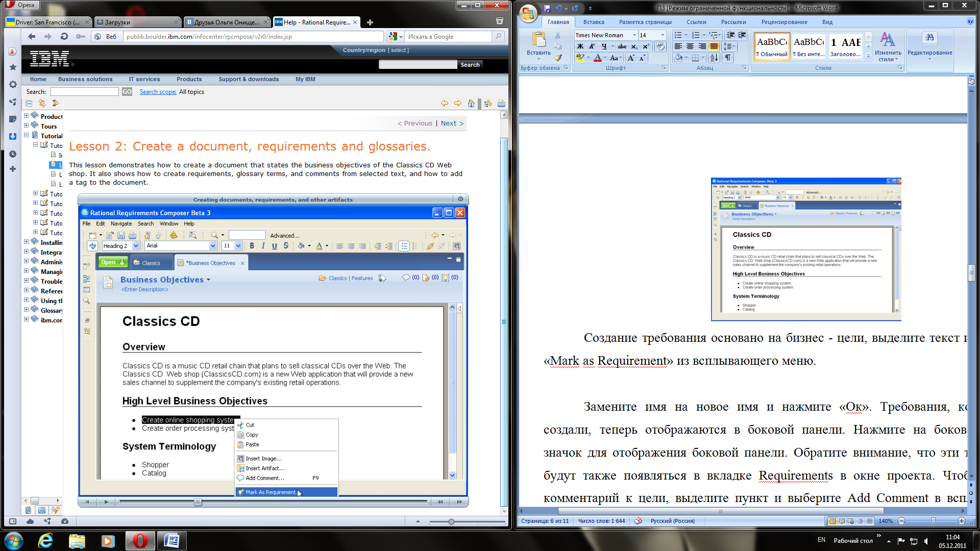Toggle Bold (Ж) in Word
This screenshot has width=980, height=551.
(x=580, y=46)
